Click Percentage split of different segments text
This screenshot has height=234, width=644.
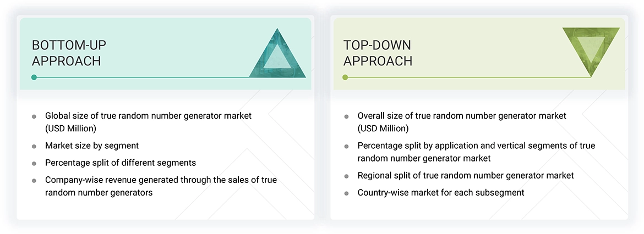click(x=121, y=163)
